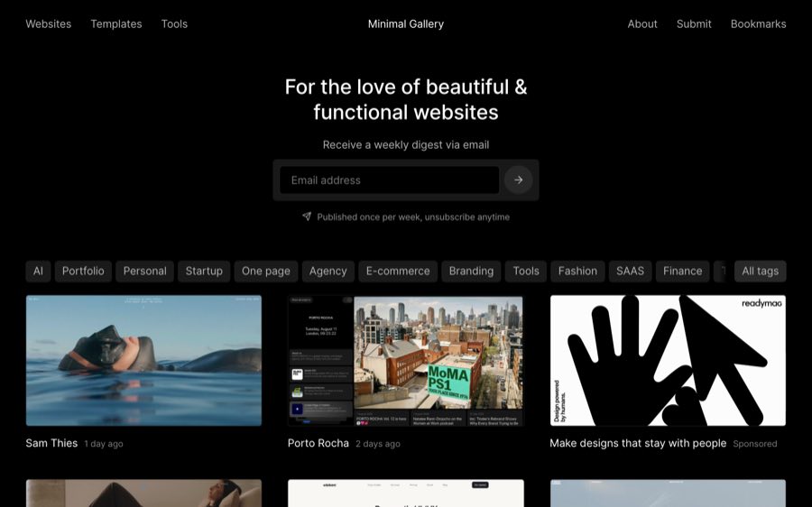Filter by the Startup tag
The image size is (812, 507).
204,272
